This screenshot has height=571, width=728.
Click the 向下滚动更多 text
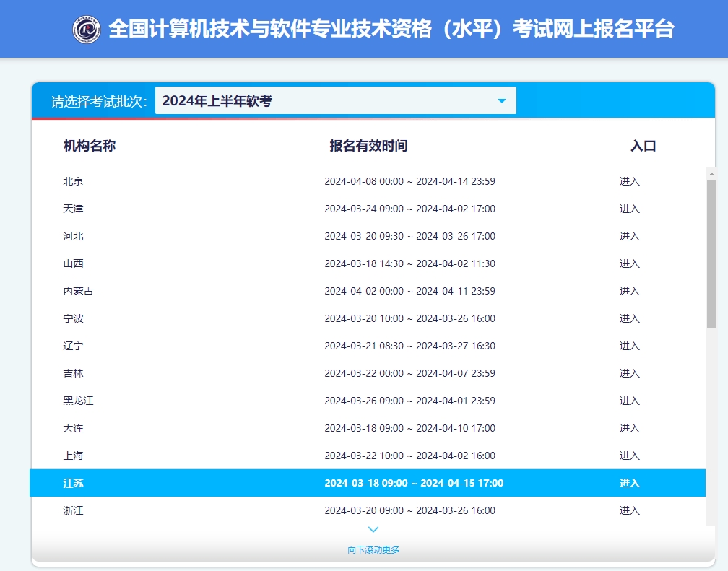coord(373,549)
